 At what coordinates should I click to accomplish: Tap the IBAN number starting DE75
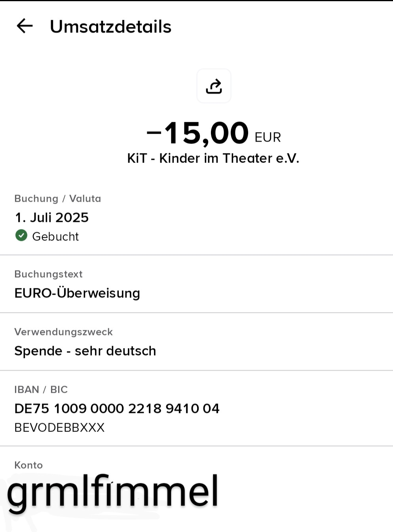117,409
